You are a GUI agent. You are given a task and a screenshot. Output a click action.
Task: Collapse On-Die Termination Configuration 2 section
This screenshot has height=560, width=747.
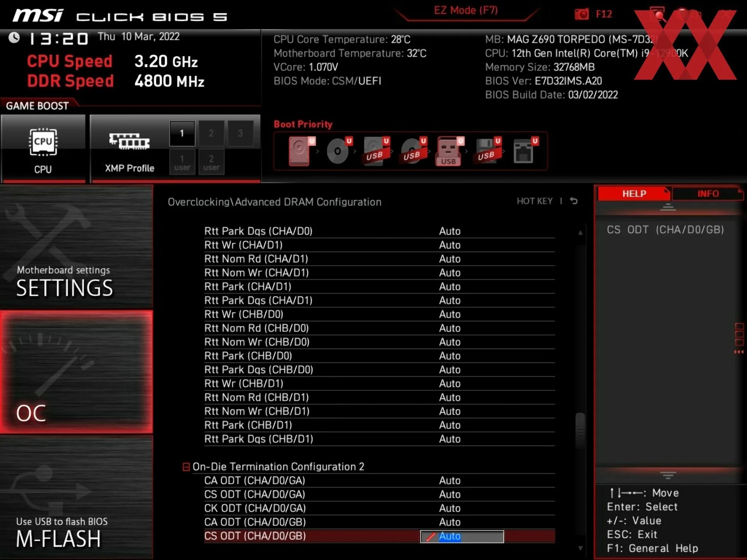point(186,467)
